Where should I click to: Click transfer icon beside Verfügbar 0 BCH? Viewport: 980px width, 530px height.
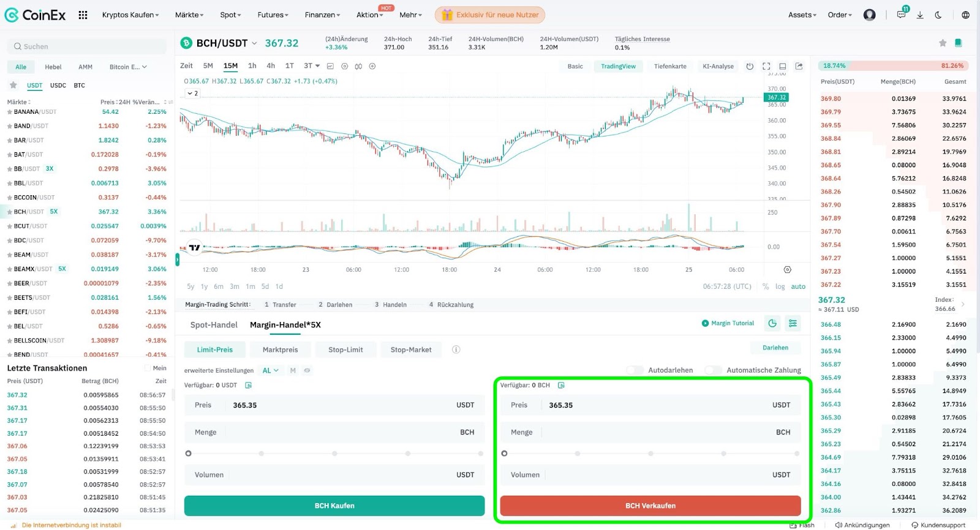tap(561, 385)
